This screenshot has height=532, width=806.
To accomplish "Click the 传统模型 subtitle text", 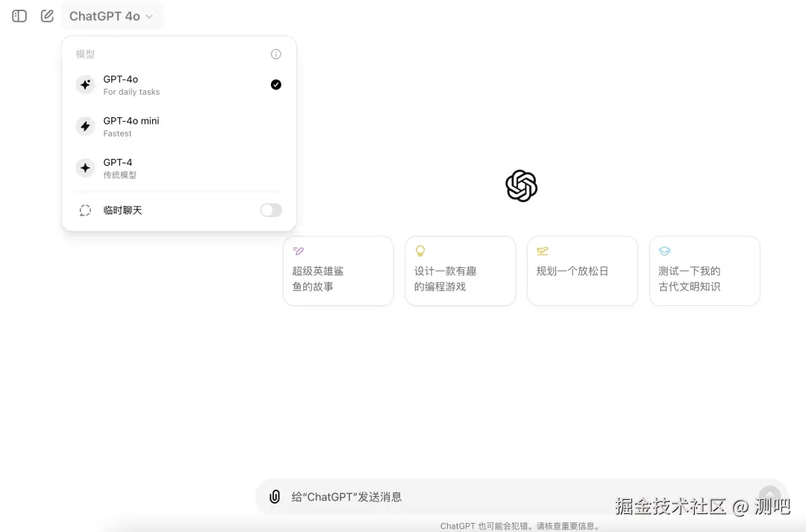I will [119, 175].
